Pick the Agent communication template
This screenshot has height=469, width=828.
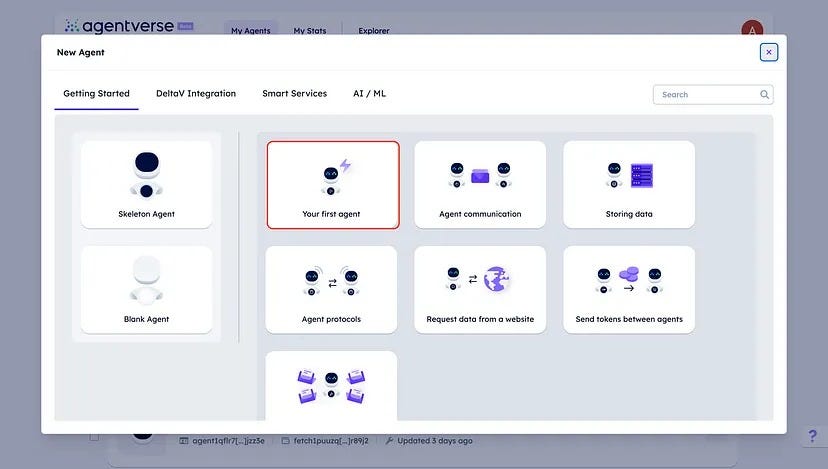480,184
